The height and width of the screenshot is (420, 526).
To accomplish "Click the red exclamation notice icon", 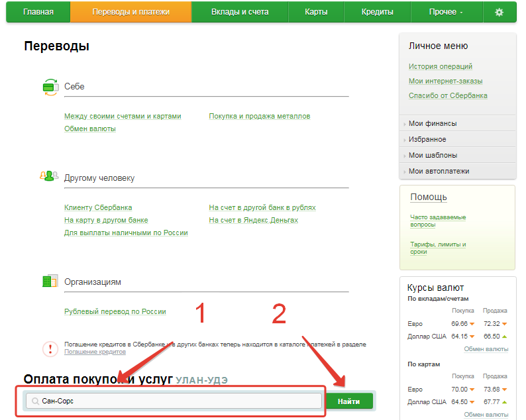I will point(50,349).
